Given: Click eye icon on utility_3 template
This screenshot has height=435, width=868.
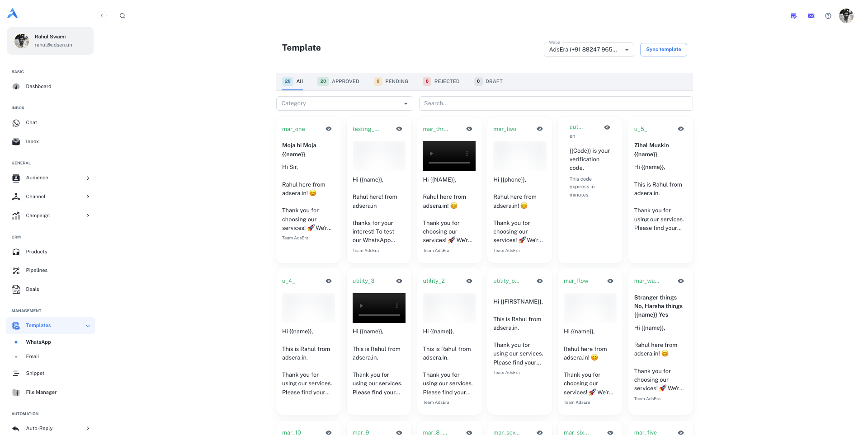Looking at the screenshot, I should [399, 281].
